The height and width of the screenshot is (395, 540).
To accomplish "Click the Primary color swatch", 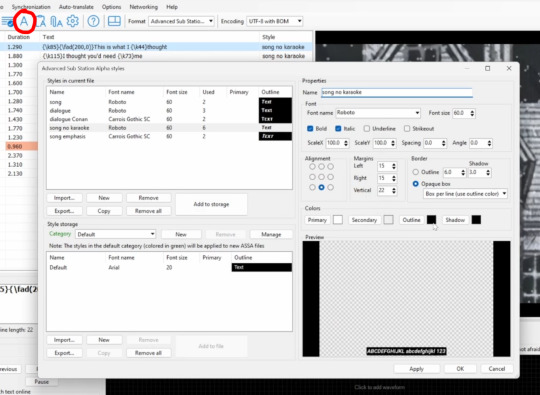I will (338, 220).
